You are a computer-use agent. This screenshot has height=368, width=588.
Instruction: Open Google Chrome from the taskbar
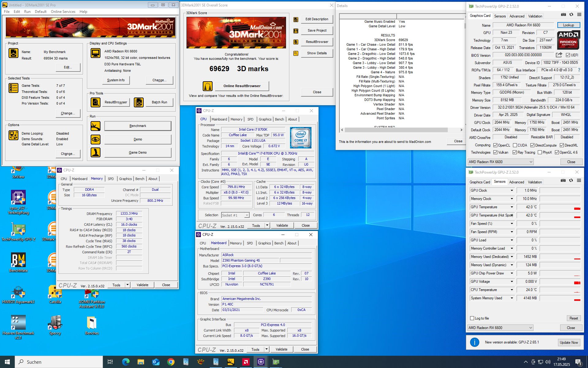point(171,362)
